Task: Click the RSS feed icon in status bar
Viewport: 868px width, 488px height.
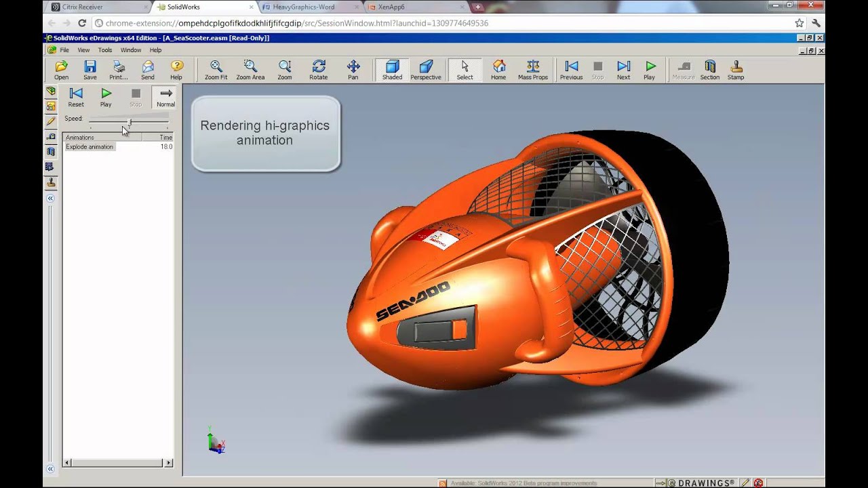Action: pyautogui.click(x=443, y=483)
